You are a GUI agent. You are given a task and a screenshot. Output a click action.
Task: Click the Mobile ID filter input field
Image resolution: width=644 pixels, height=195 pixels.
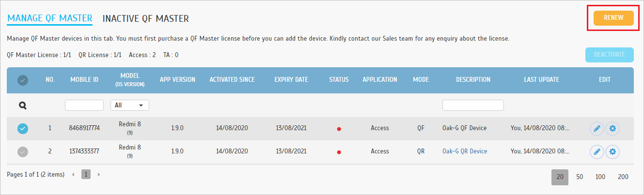coord(84,105)
